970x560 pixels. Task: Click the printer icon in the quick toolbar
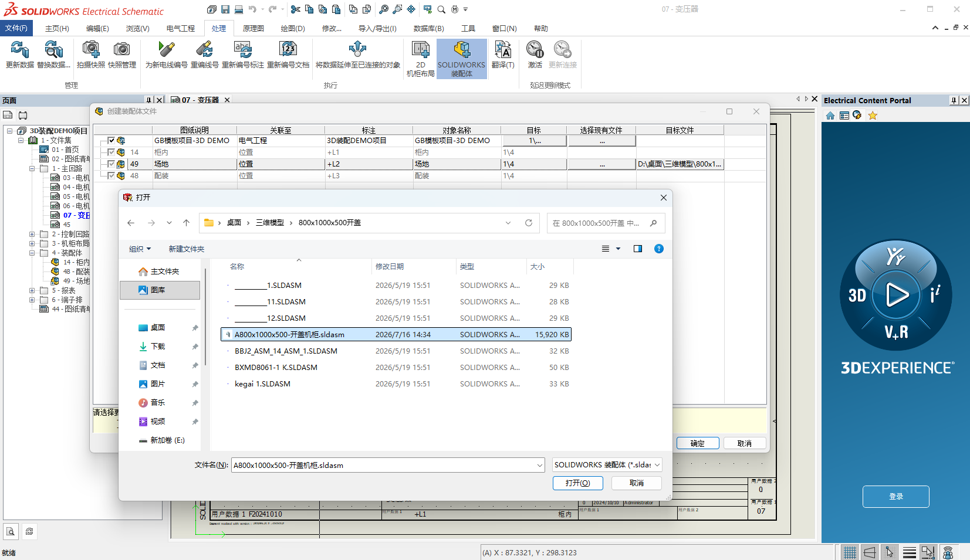(239, 9)
